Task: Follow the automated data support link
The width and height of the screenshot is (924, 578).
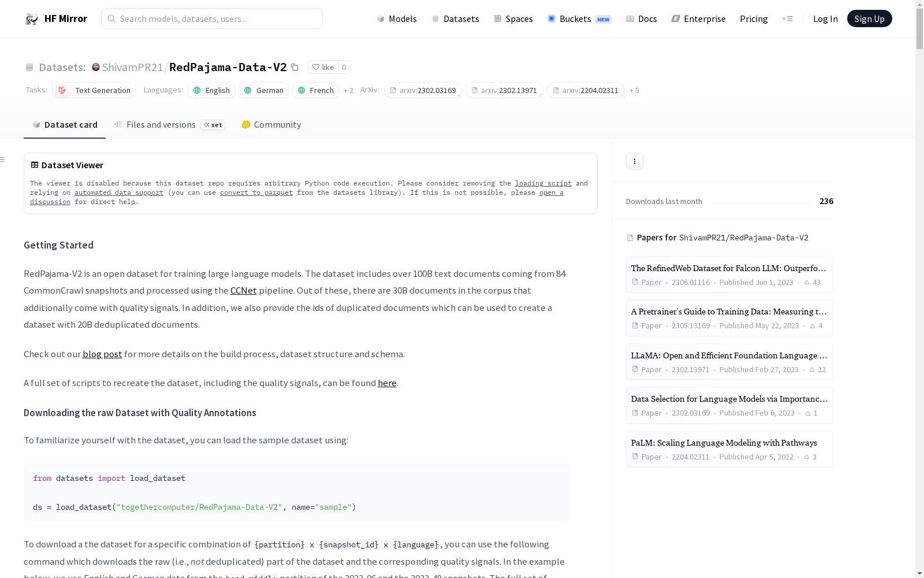Action: 119,192
